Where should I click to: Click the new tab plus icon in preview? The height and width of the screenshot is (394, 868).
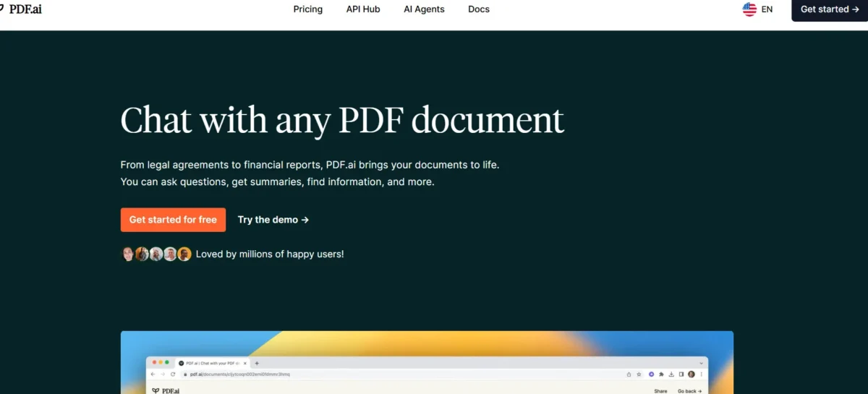257,363
